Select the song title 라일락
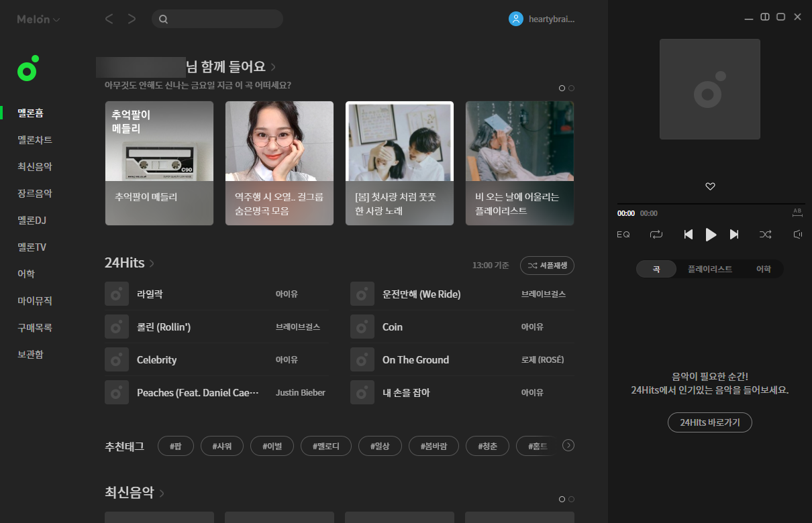Image resolution: width=812 pixels, height=523 pixels. pyautogui.click(x=150, y=294)
